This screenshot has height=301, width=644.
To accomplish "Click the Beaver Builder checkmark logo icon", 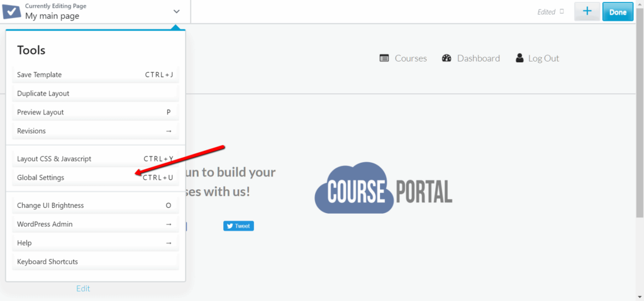I will pyautogui.click(x=12, y=11).
